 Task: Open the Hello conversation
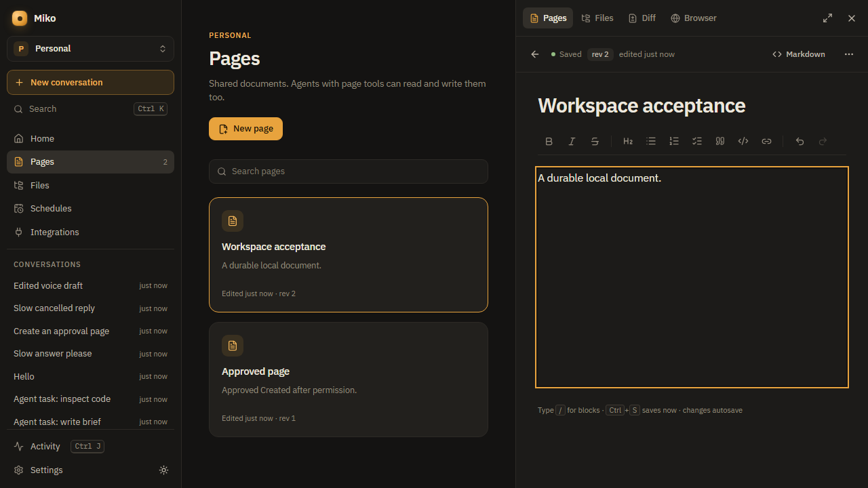click(90, 376)
